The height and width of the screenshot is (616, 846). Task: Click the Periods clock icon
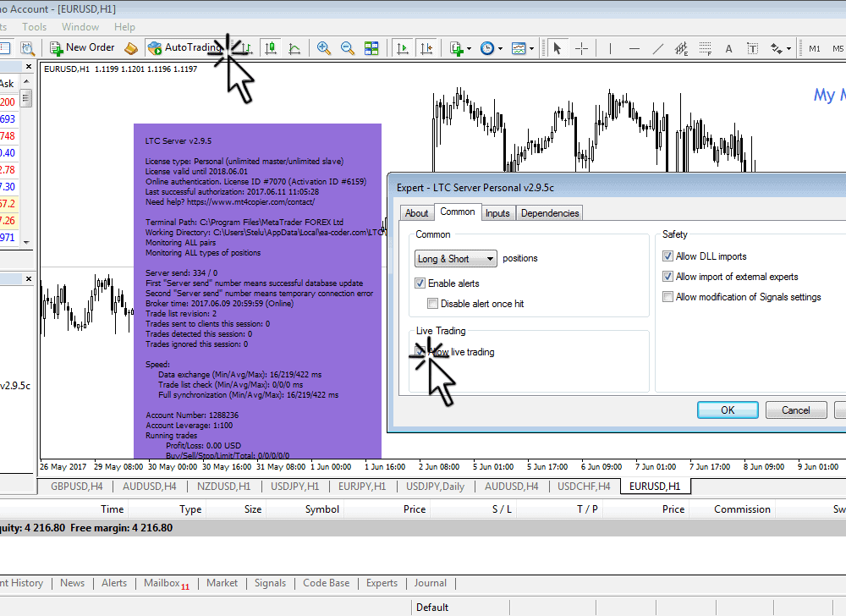[487, 48]
